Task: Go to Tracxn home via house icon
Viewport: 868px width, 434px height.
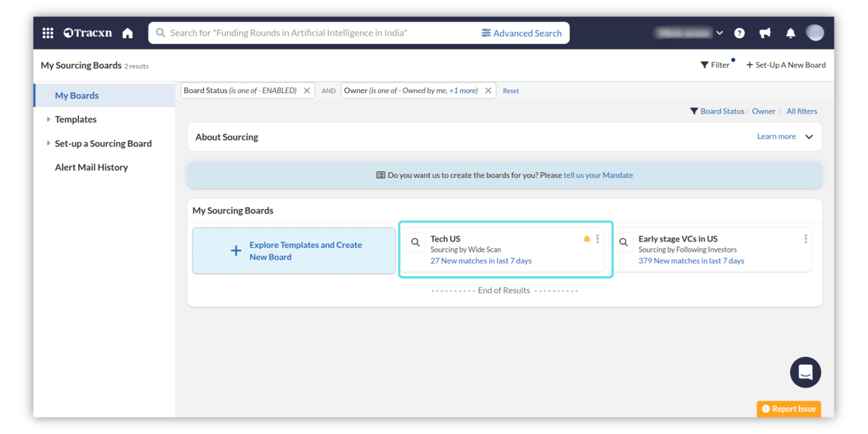Action: (127, 33)
